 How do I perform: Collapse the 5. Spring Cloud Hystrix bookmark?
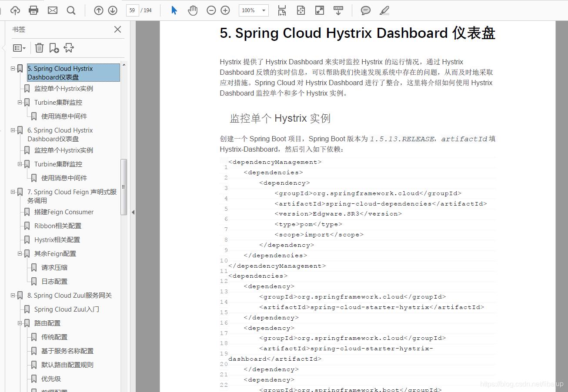(x=13, y=68)
